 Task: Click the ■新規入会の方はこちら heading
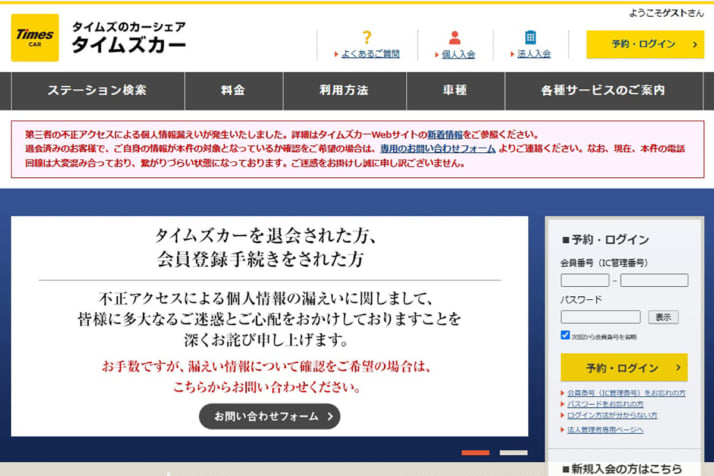pyautogui.click(x=622, y=469)
